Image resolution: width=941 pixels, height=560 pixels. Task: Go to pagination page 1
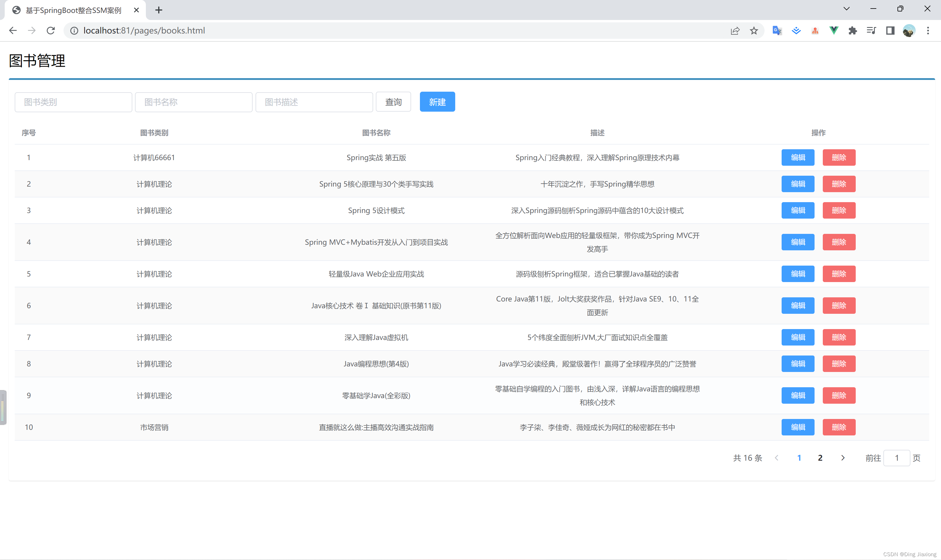pyautogui.click(x=799, y=458)
